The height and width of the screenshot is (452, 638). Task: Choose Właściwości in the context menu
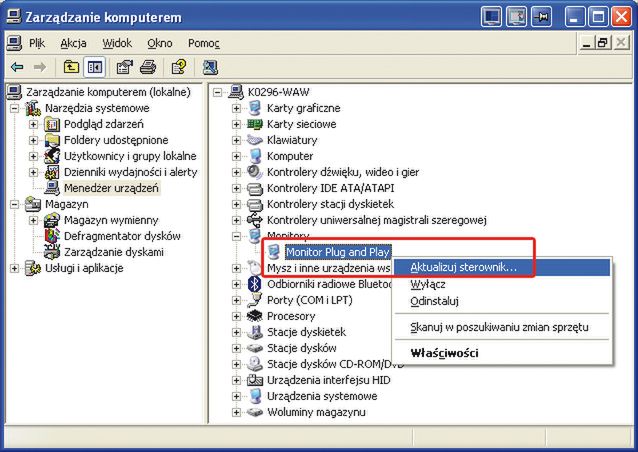click(502, 353)
